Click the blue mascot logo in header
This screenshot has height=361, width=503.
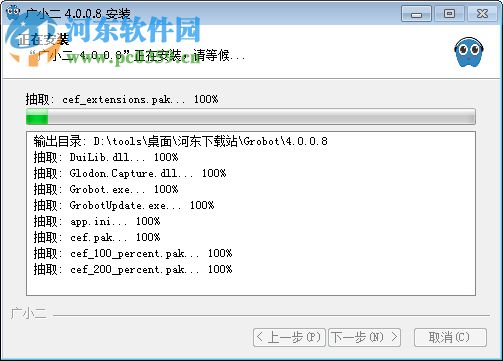click(x=469, y=52)
